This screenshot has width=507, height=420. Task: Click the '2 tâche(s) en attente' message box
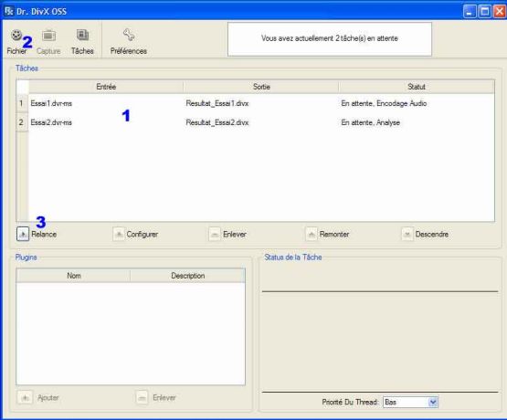(x=330, y=39)
